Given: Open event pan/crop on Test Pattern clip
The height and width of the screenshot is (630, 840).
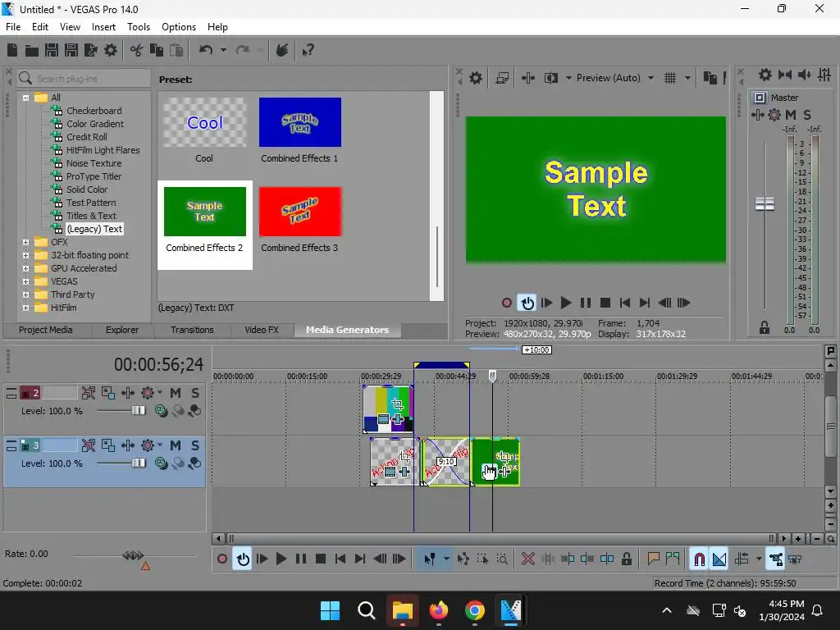Looking at the screenshot, I should pyautogui.click(x=398, y=404).
